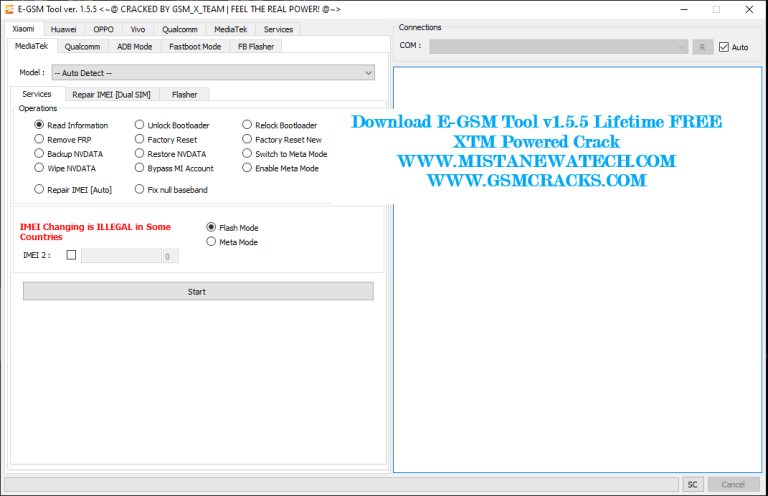The image size is (768, 496).
Task: Enable the IMEI 2 checkbox
Action: click(71, 255)
